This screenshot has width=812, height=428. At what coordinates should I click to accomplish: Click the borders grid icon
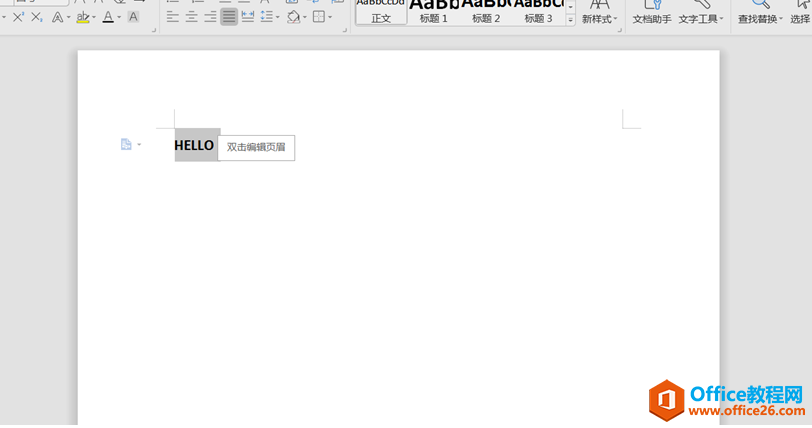[319, 17]
